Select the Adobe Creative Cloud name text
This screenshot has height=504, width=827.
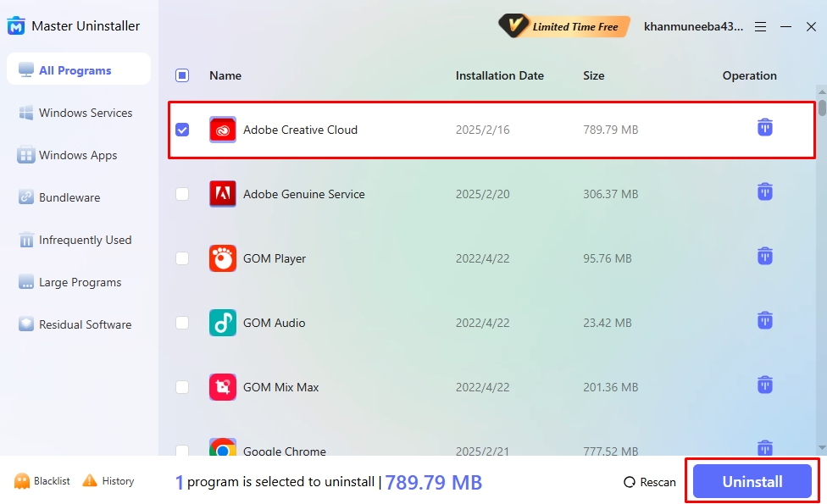pyautogui.click(x=300, y=130)
